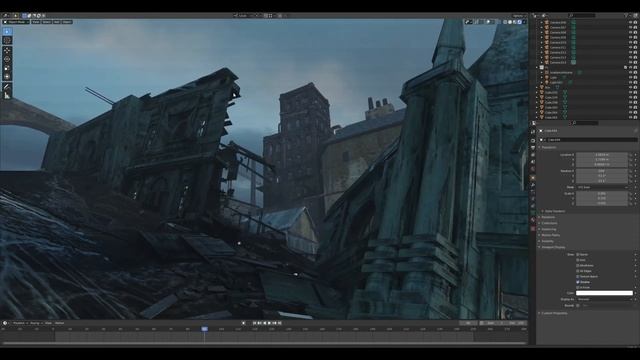Select the Measure tool
Viewport: 640px width, 360px height.
pos(7,96)
